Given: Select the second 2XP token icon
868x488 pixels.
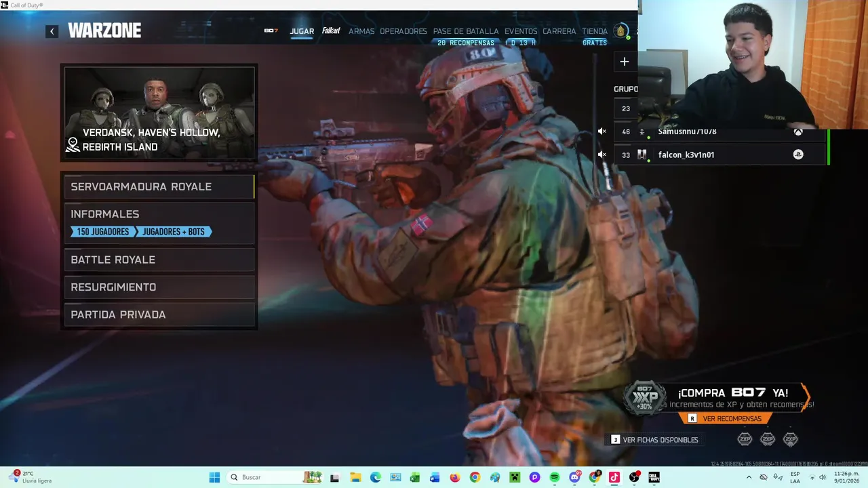Looking at the screenshot, I should pyautogui.click(x=768, y=439).
